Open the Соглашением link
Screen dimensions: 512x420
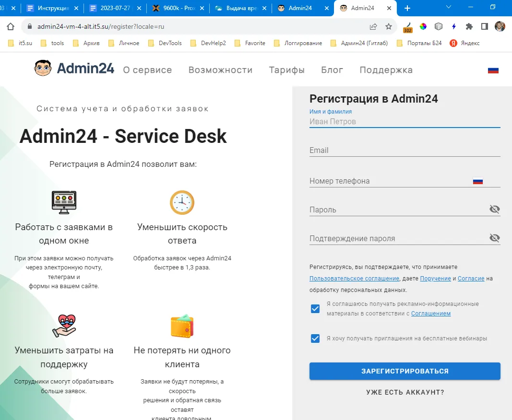(x=431, y=313)
